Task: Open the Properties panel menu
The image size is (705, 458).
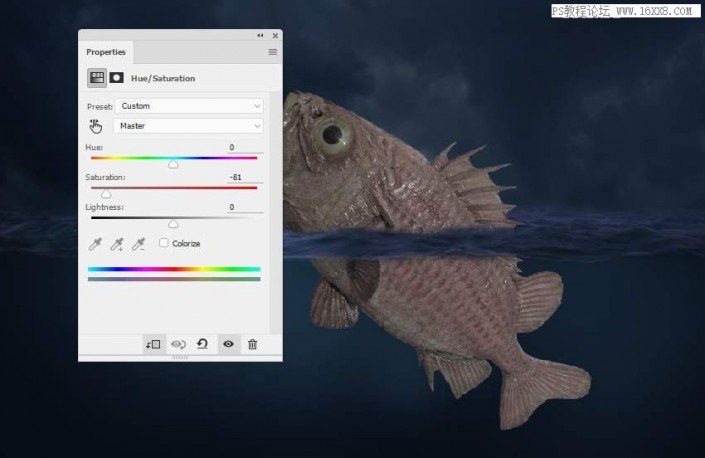Action: 272,52
